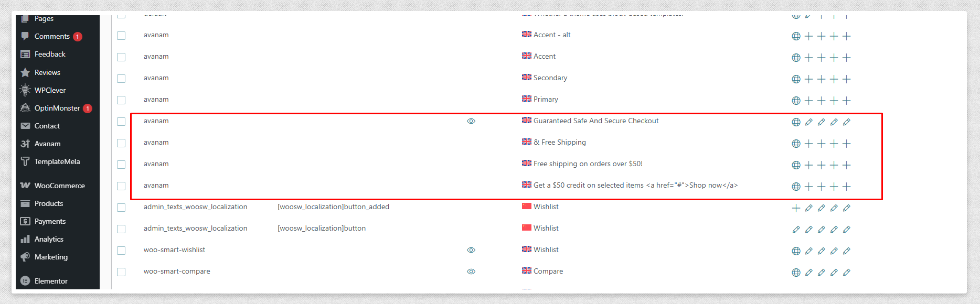Click the eye icon in the woo-smart-wishlist row
The image size is (980, 304).
tap(471, 250)
